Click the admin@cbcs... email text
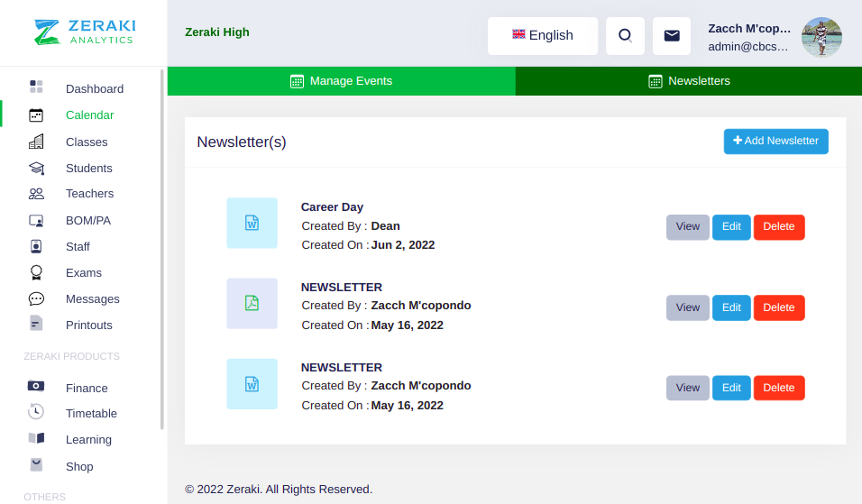862x504 pixels. (747, 47)
